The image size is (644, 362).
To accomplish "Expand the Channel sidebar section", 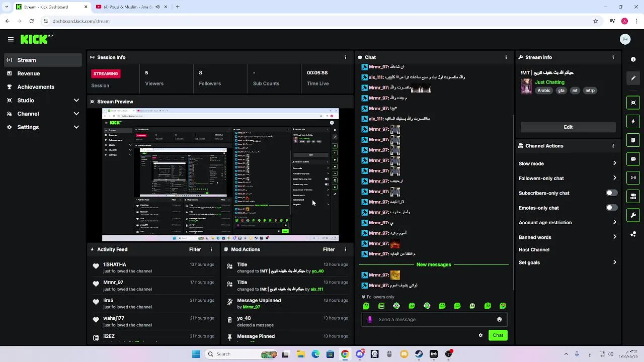I will [42, 114].
